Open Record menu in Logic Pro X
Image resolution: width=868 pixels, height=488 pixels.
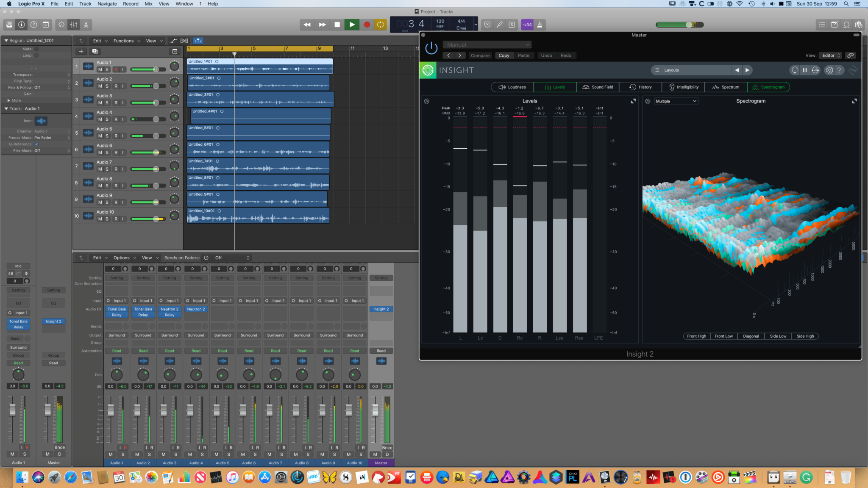click(131, 4)
